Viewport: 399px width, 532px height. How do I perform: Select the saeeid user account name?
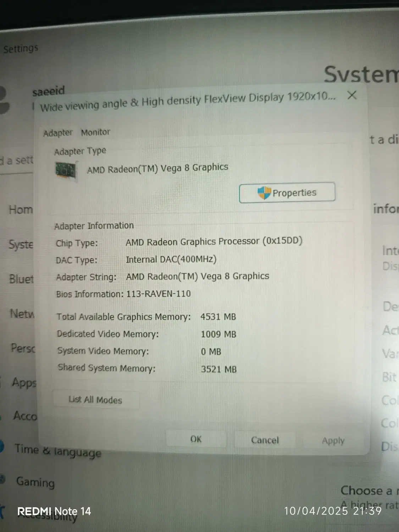coord(49,91)
